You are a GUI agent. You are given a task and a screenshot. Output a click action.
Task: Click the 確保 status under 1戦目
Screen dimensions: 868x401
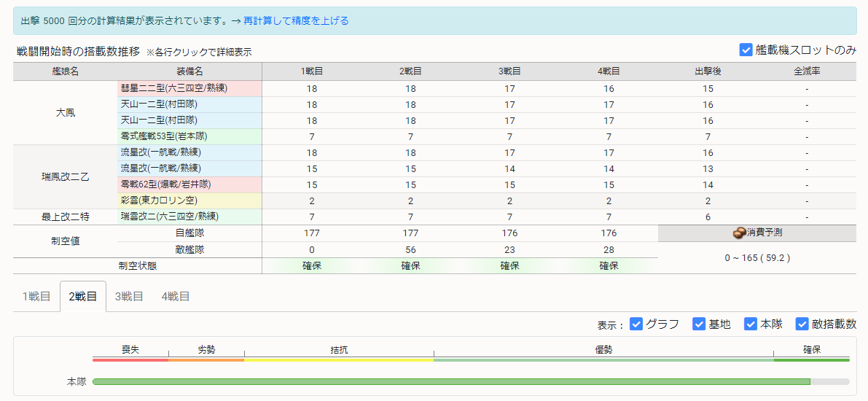312,266
